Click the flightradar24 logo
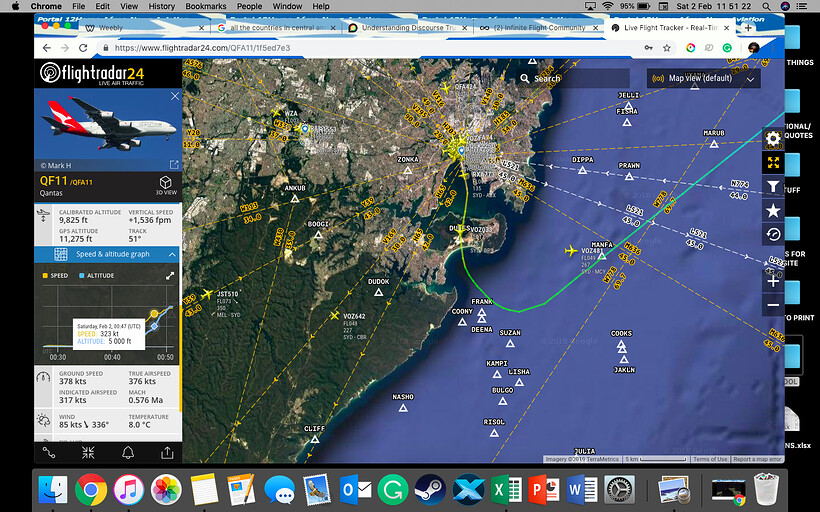Image resolution: width=820 pixels, height=512 pixels. pyautogui.click(x=92, y=74)
